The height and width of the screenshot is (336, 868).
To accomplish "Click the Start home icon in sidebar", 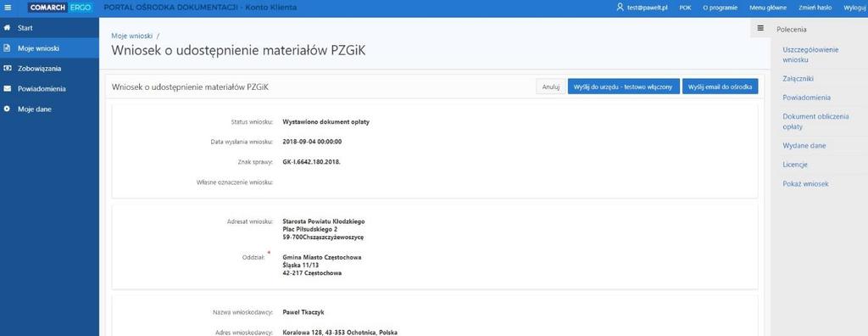I will (7, 28).
